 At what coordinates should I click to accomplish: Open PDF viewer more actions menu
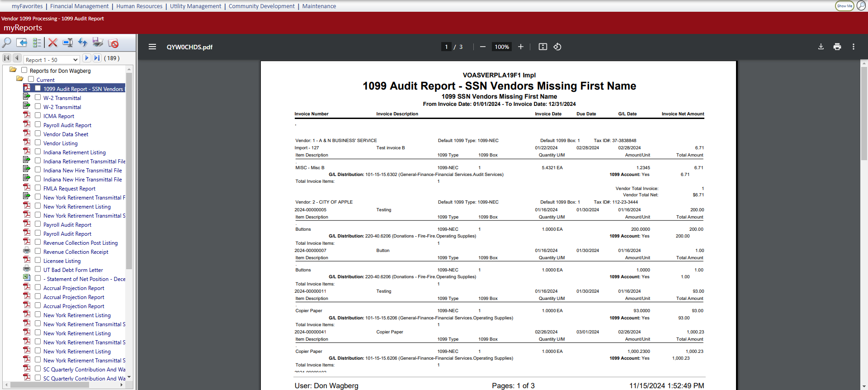pos(854,47)
